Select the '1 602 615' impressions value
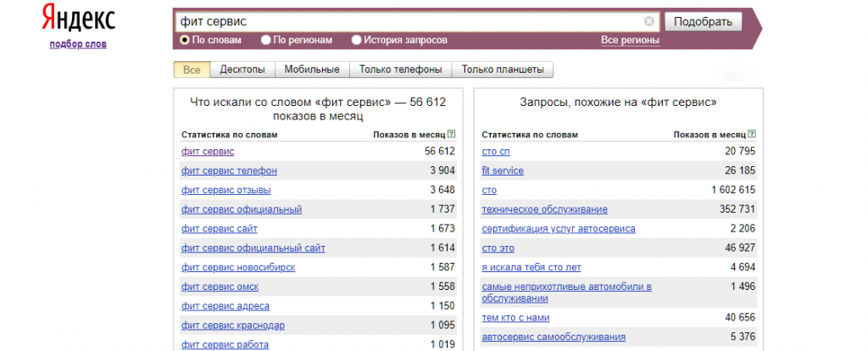 coord(733,190)
